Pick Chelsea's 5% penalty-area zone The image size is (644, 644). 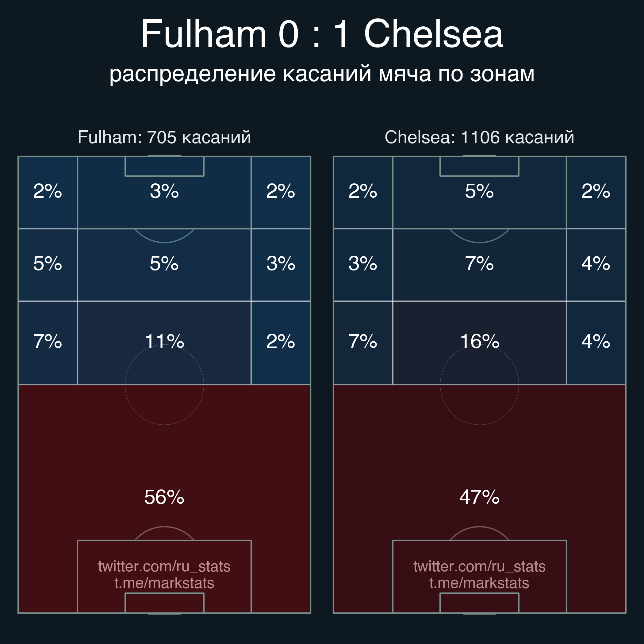pos(479,191)
